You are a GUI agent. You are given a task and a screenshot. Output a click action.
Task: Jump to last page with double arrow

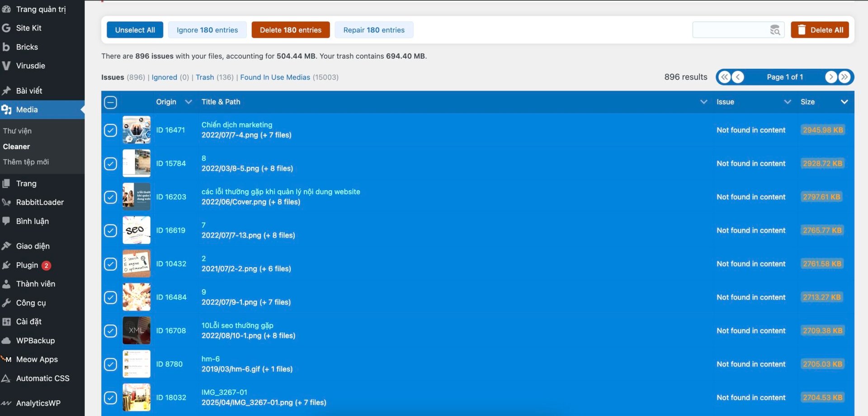pos(844,77)
